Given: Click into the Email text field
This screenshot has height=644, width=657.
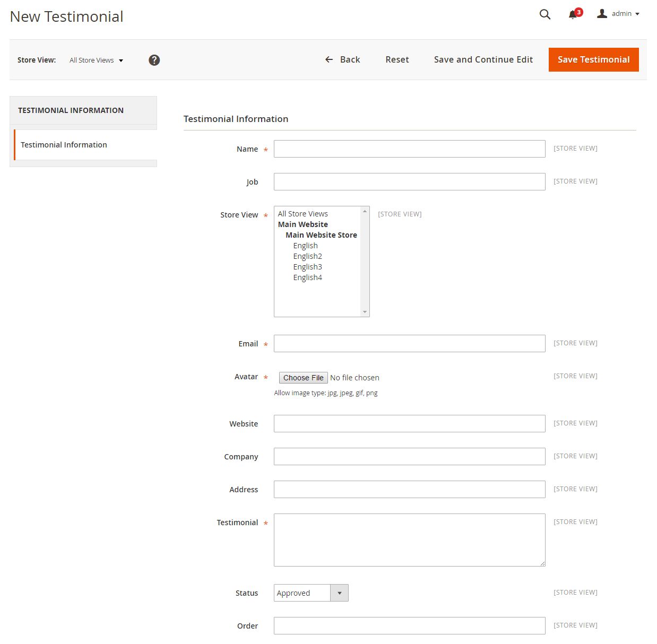Looking at the screenshot, I should tap(409, 344).
